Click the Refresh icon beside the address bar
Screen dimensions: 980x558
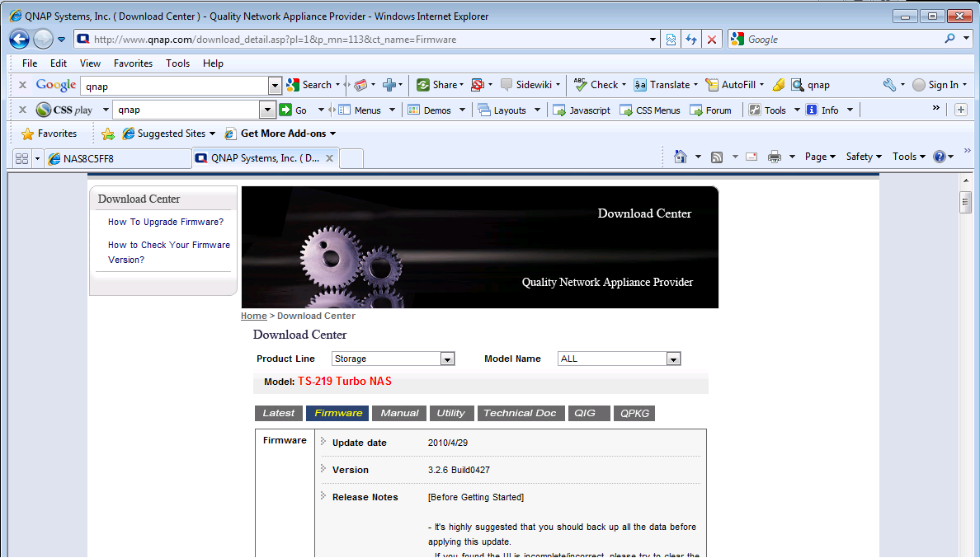click(690, 40)
